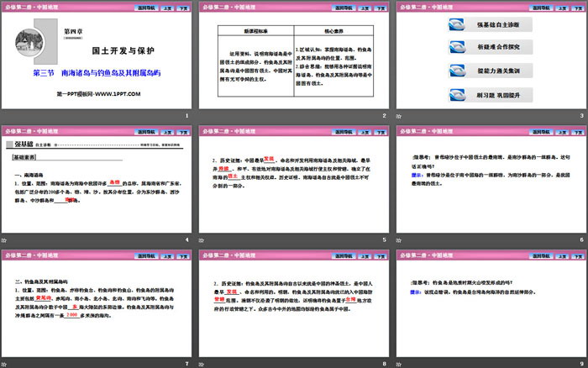Viewport: 588px width, 368px height.
Task: Click the round photo image on slide 1
Action: click(29, 42)
